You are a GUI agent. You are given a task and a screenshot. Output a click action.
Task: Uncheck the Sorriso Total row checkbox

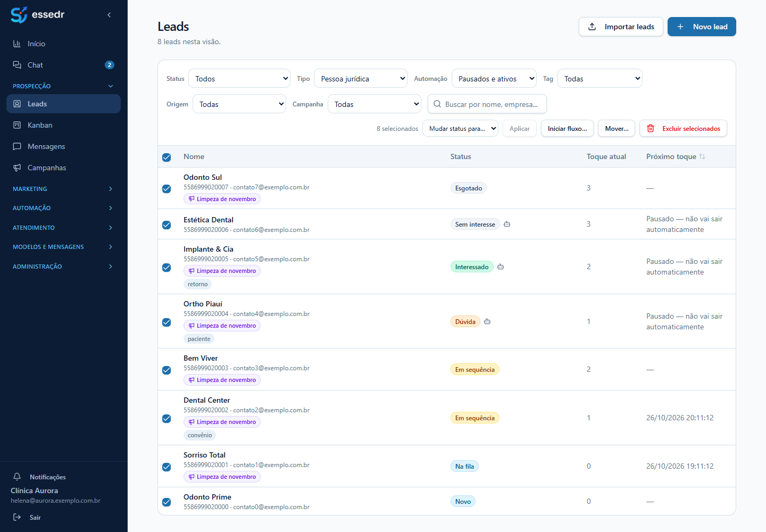(x=166, y=467)
